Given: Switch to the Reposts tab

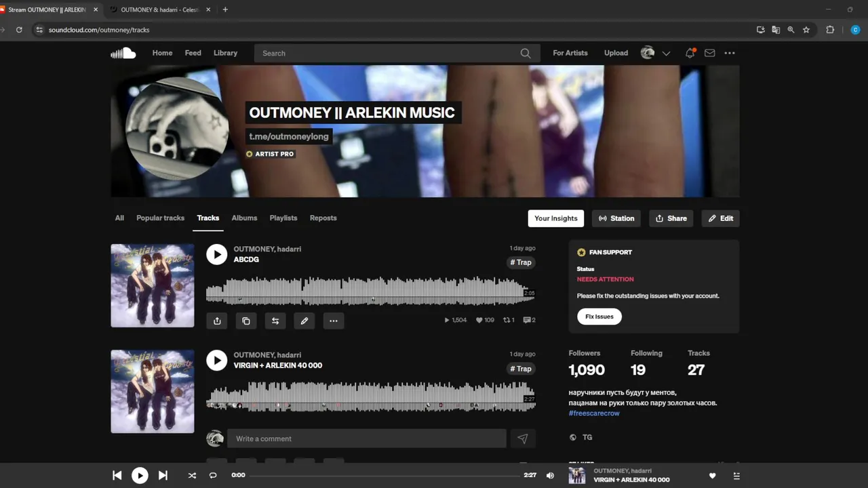Looking at the screenshot, I should tap(323, 218).
